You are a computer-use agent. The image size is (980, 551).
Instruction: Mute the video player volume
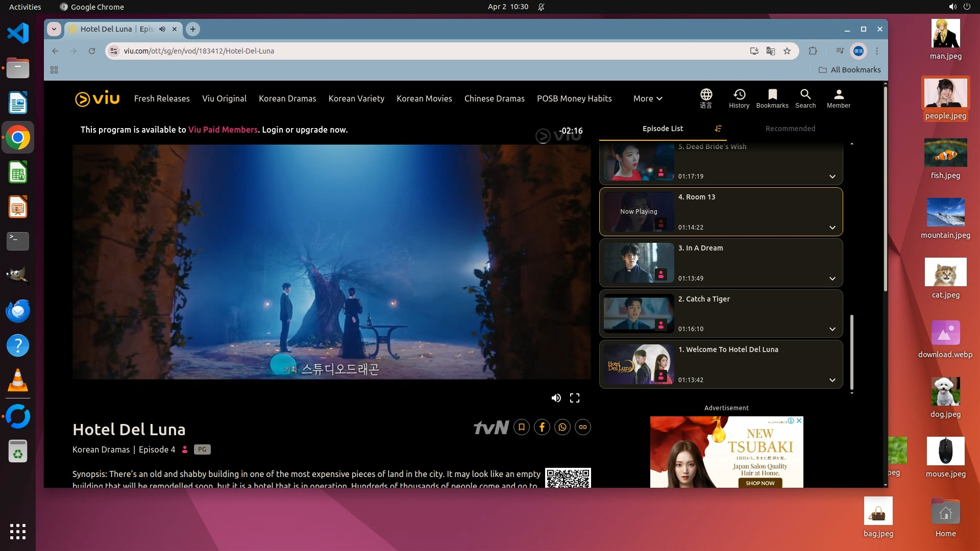click(556, 398)
